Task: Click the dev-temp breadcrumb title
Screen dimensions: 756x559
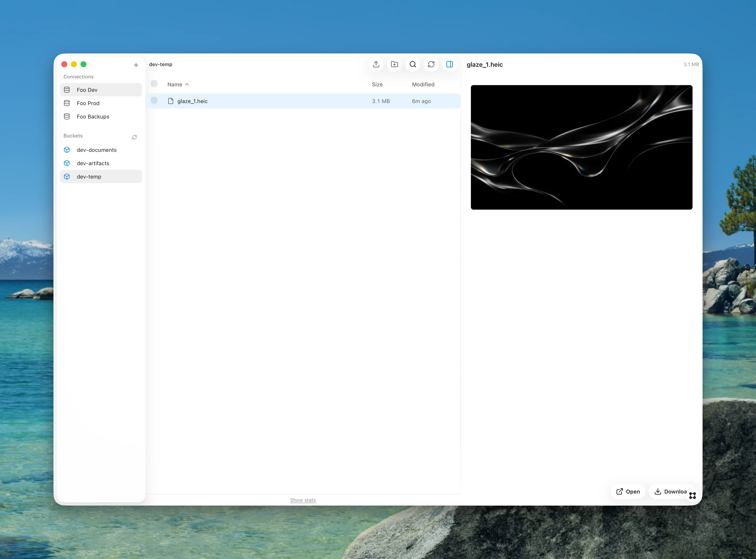Action: click(x=161, y=64)
